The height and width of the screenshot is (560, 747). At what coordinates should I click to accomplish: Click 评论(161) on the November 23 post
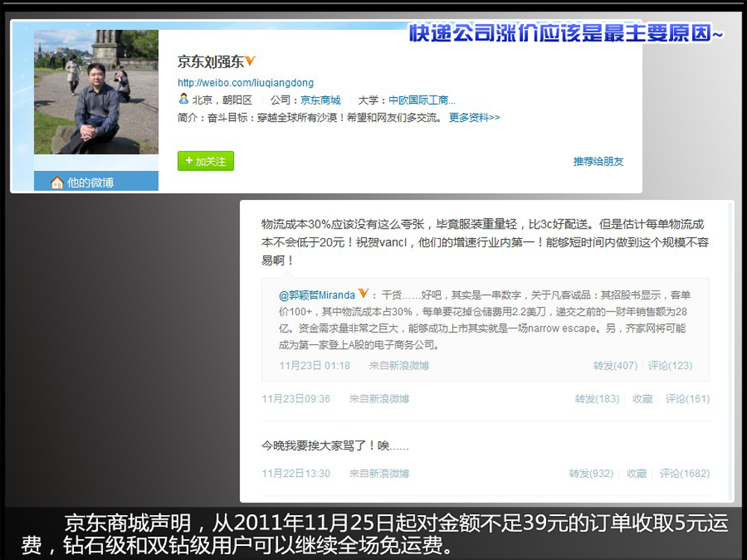[687, 399]
